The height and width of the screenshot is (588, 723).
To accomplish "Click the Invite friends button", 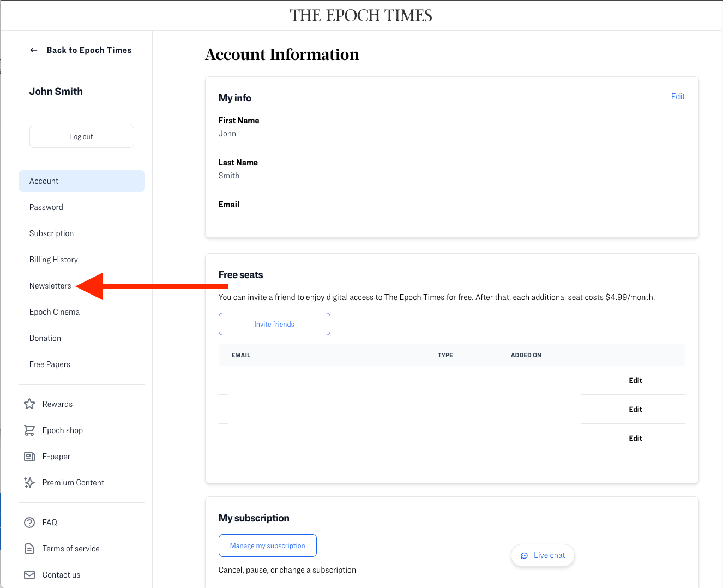I will pos(274,324).
